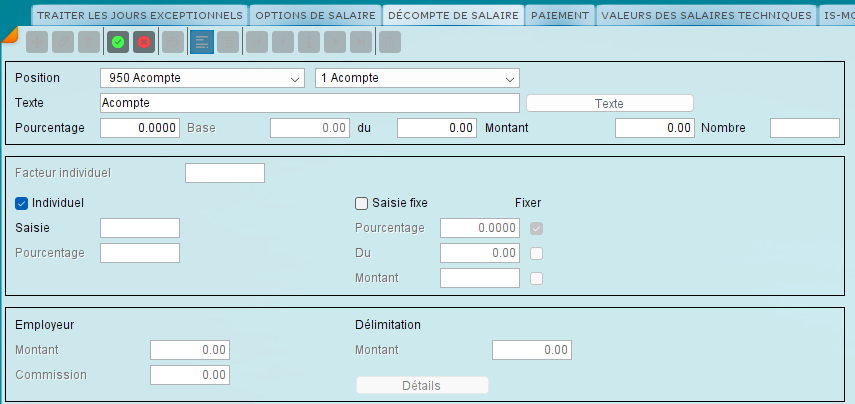The height and width of the screenshot is (404, 855).
Task: Toggle Fixer checkbox for Pourcentage row
Action: (x=537, y=228)
